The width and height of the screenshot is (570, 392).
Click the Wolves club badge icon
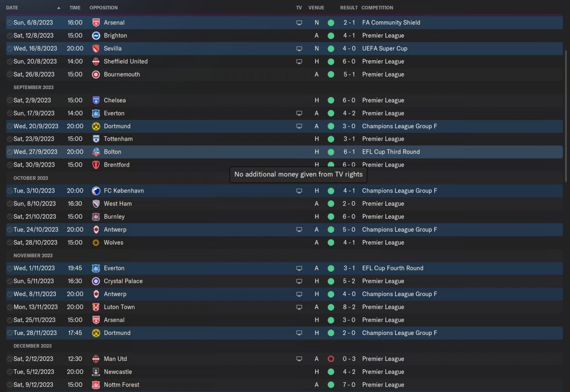point(96,243)
